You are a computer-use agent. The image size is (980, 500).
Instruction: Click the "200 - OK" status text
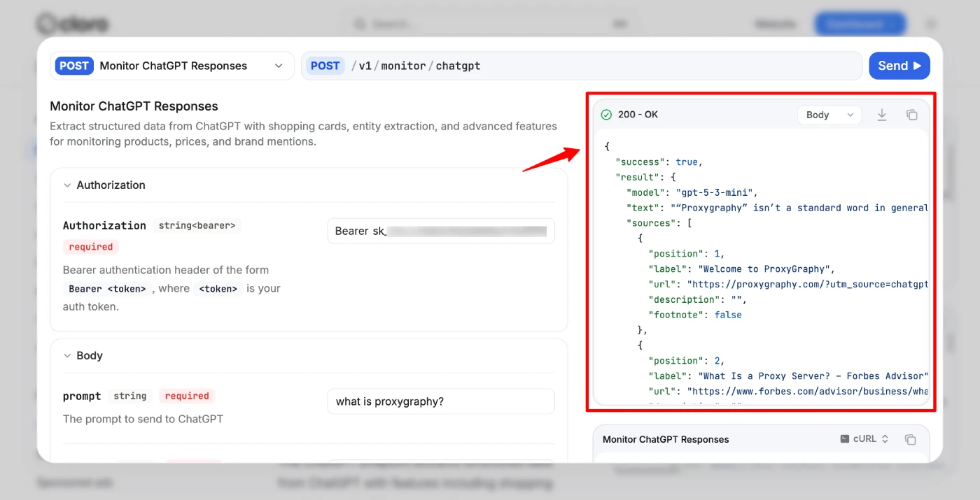click(x=638, y=115)
